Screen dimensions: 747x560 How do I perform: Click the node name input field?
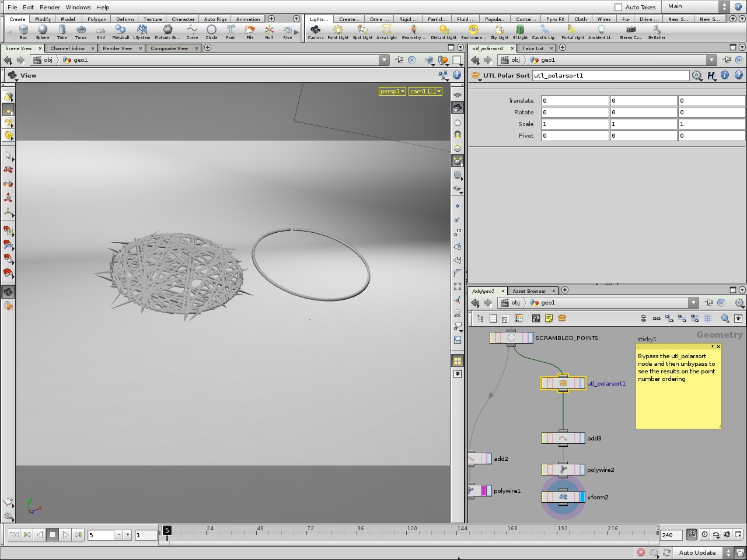point(610,75)
